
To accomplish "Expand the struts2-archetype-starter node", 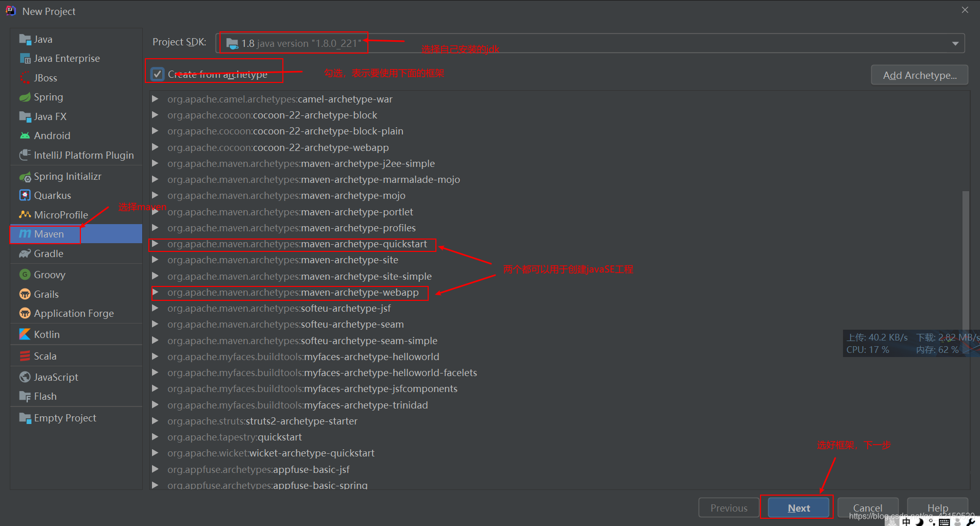I will (x=155, y=421).
